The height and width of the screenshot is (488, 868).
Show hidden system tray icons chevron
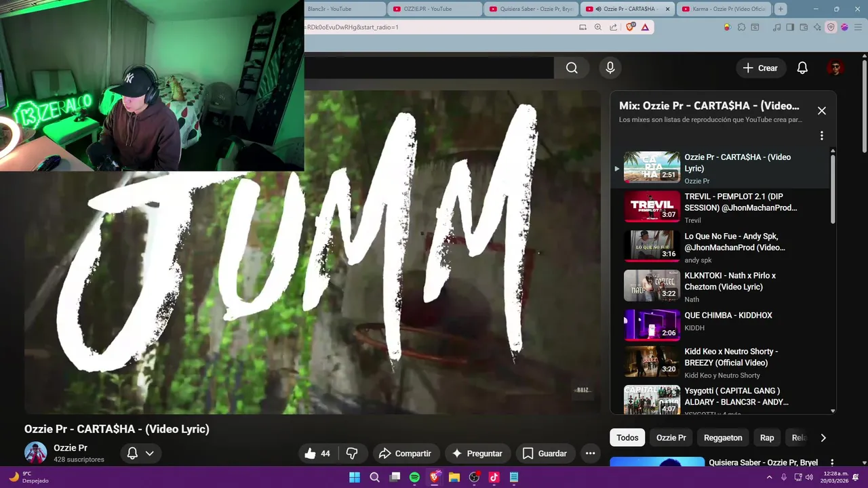pyautogui.click(x=769, y=477)
